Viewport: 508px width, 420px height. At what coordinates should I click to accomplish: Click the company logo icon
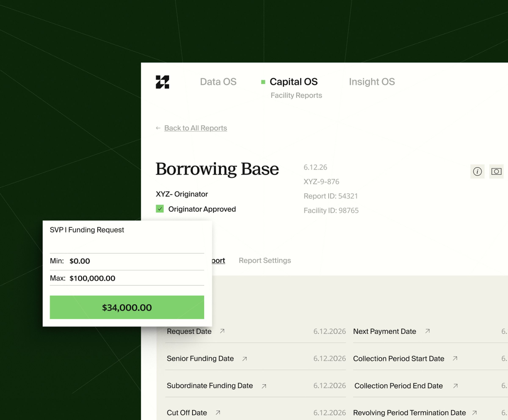(x=162, y=82)
